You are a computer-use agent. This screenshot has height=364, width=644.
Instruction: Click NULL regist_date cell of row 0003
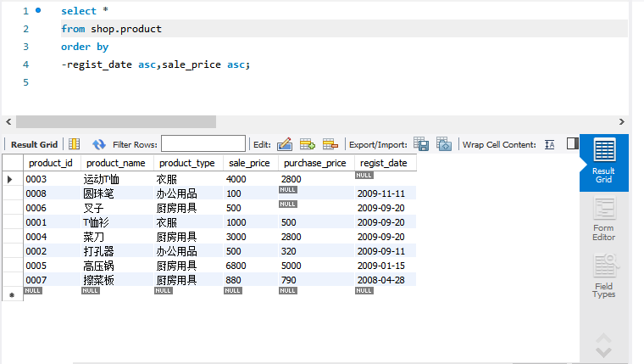tap(386, 179)
